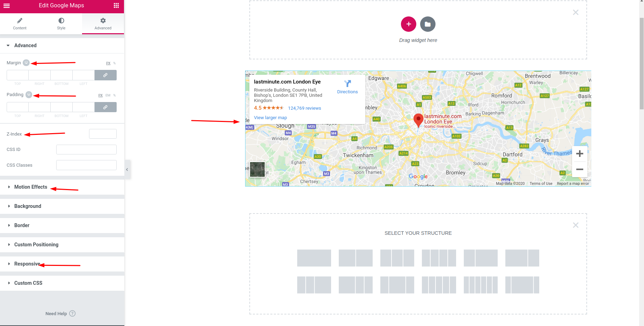Image resolution: width=644 pixels, height=326 pixels.
Task: Open the widgets grid icon in header
Action: point(116,6)
